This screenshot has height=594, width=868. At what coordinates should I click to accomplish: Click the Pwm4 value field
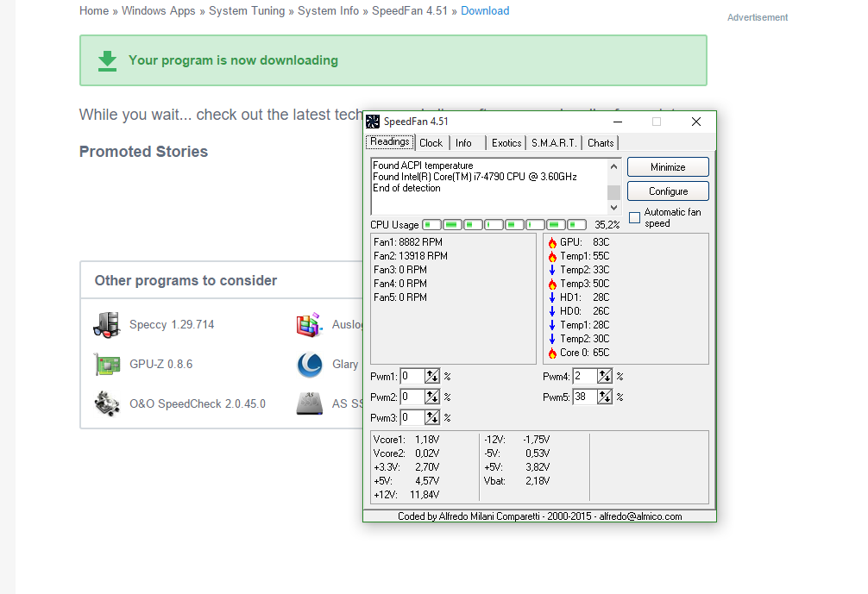[x=585, y=377]
